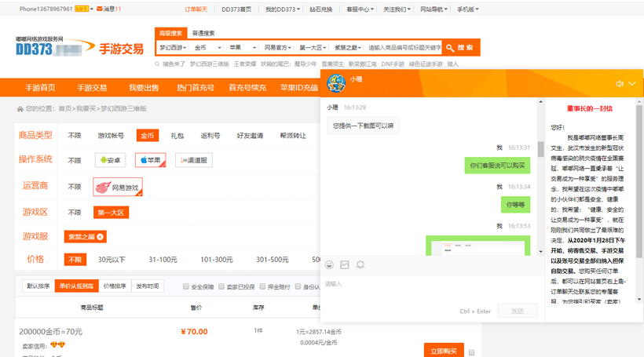
Task: Click listing title 200000金币=70元
Action: click(x=50, y=332)
